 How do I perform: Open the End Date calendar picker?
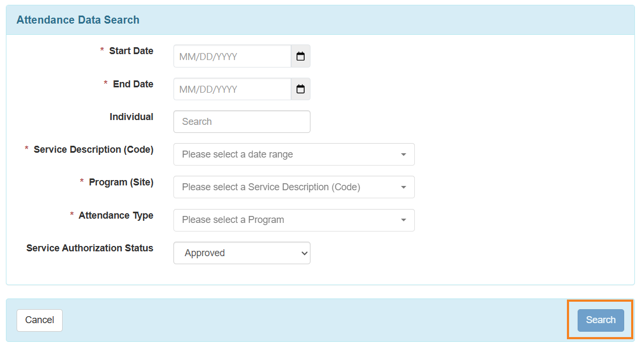pyautogui.click(x=300, y=89)
